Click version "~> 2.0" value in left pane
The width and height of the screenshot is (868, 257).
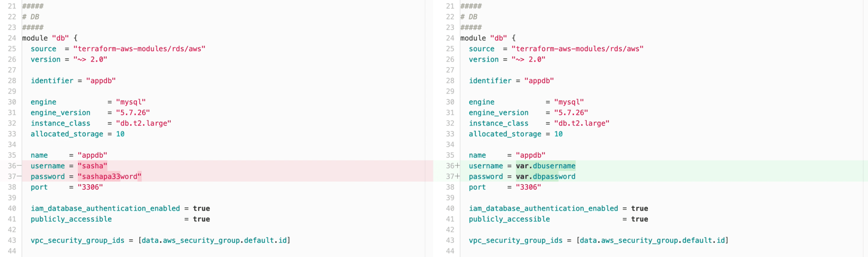tap(90, 59)
